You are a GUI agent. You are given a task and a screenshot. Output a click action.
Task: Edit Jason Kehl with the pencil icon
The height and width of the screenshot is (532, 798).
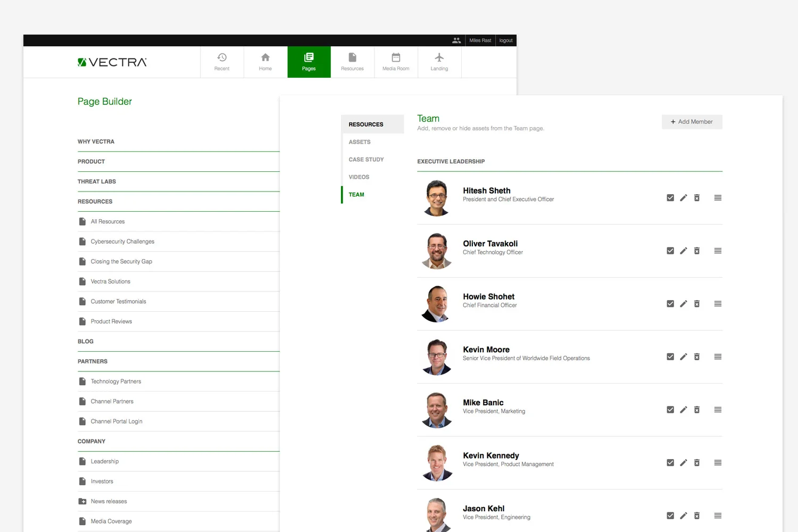point(684,516)
